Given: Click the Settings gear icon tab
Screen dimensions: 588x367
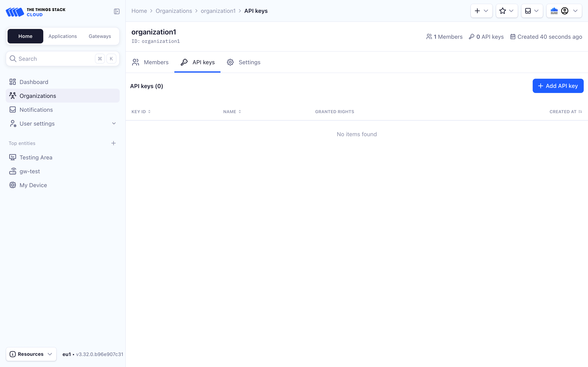Looking at the screenshot, I should (230, 62).
